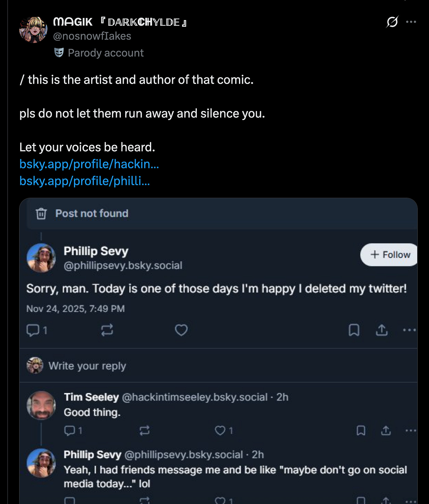Share Tim Seeley's comment
The width and height of the screenshot is (429, 504).
point(386,431)
